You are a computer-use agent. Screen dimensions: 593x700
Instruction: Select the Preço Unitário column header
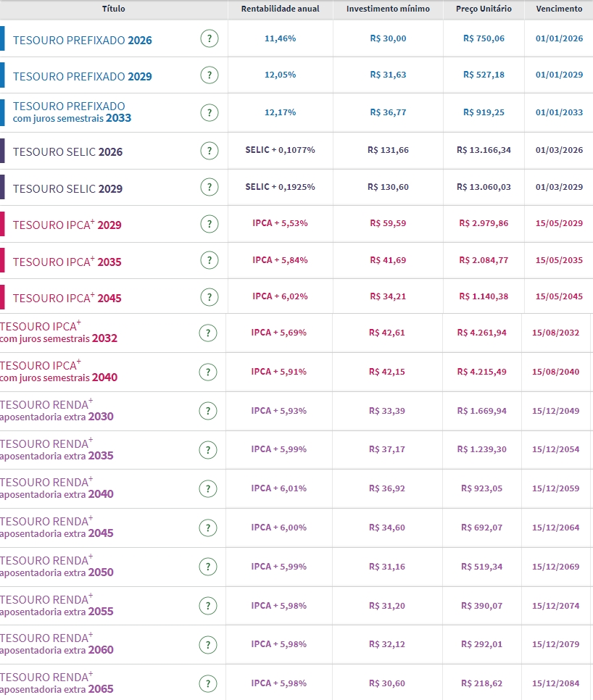[x=484, y=9]
